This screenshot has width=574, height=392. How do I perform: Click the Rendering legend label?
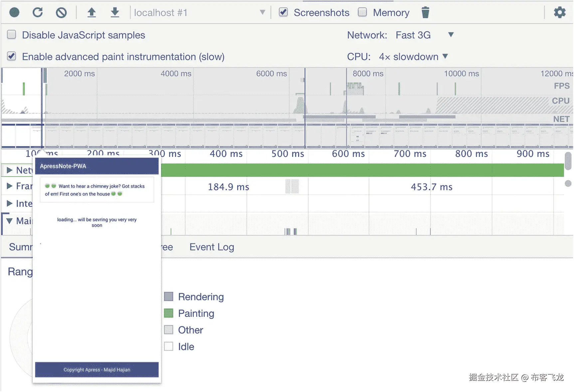[x=201, y=297]
